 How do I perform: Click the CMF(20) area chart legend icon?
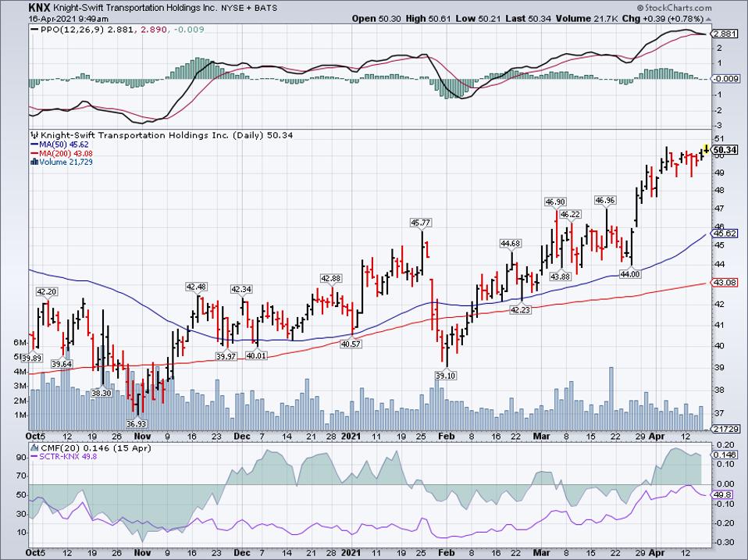pos(34,446)
